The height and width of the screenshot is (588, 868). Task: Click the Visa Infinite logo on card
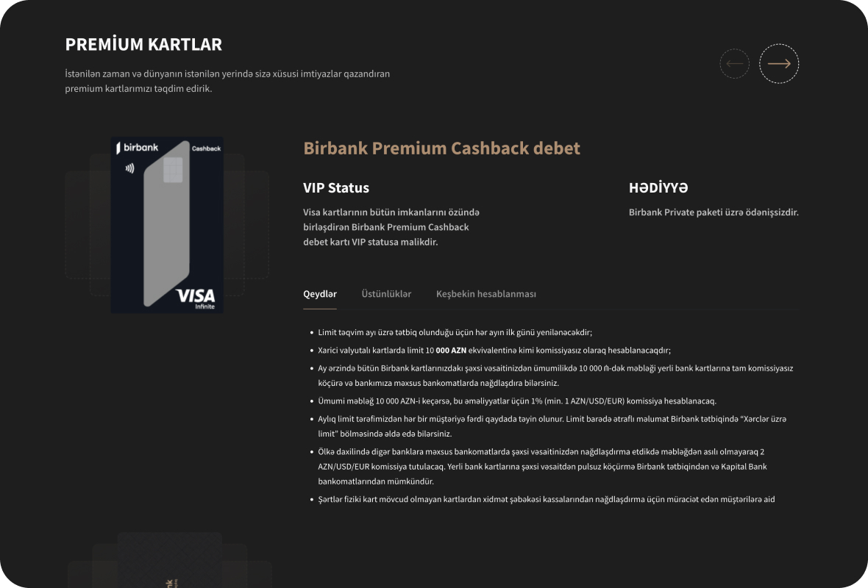point(196,298)
